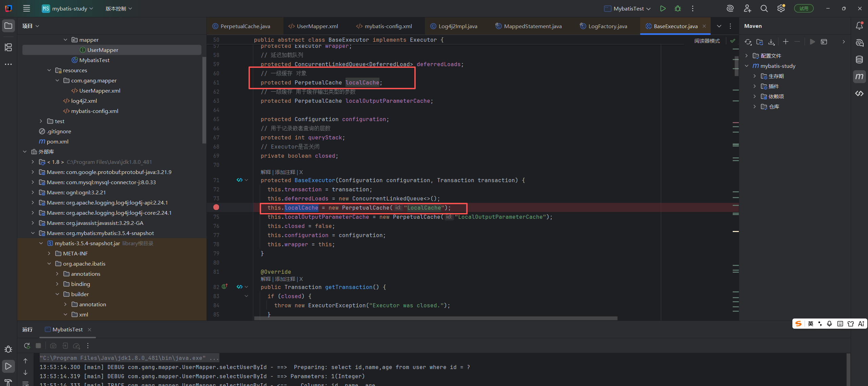Screen dimensions: 868x386
Task: Start debugging with the bug icon
Action: click(x=677, y=8)
